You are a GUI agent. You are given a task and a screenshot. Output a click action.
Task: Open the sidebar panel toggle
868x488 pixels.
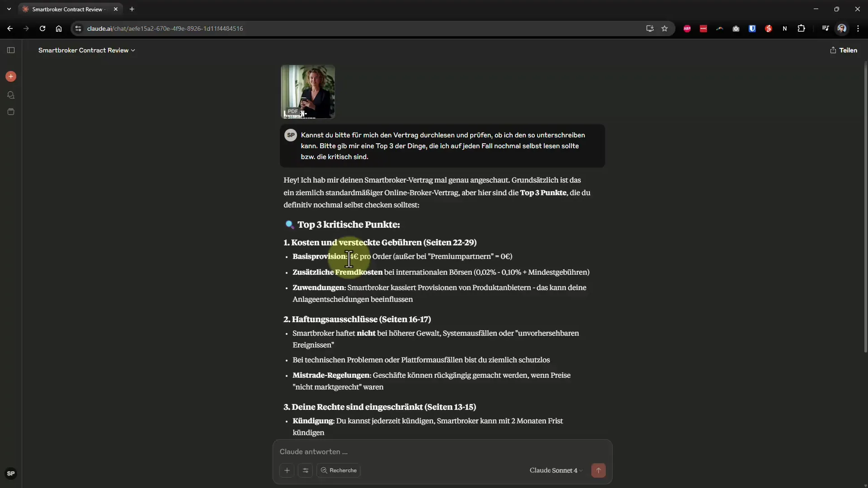click(11, 50)
